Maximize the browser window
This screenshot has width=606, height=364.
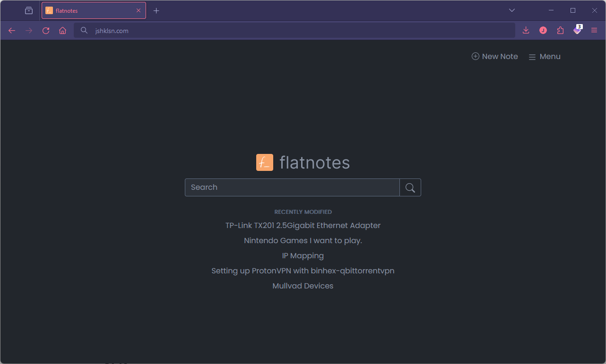click(x=573, y=10)
